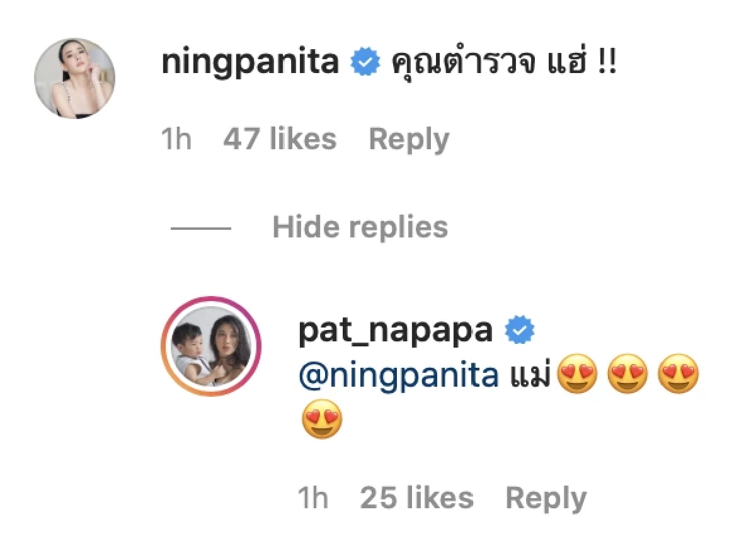Click the heart-eyes emoji right after แม่
This screenshot has width=756, height=541.
pyautogui.click(x=579, y=374)
